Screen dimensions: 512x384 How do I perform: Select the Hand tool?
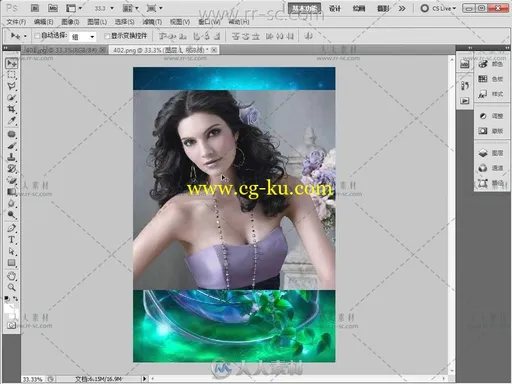(12, 276)
